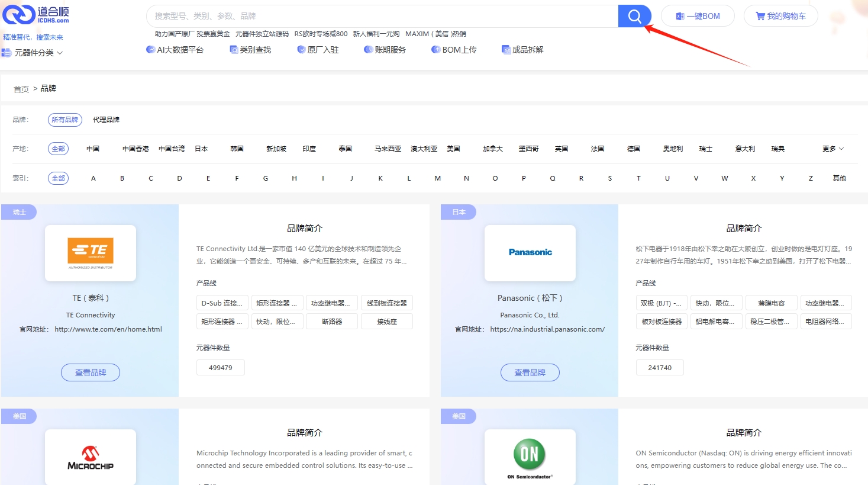Click Panasonic product line 双极 (BJT)

(x=662, y=303)
